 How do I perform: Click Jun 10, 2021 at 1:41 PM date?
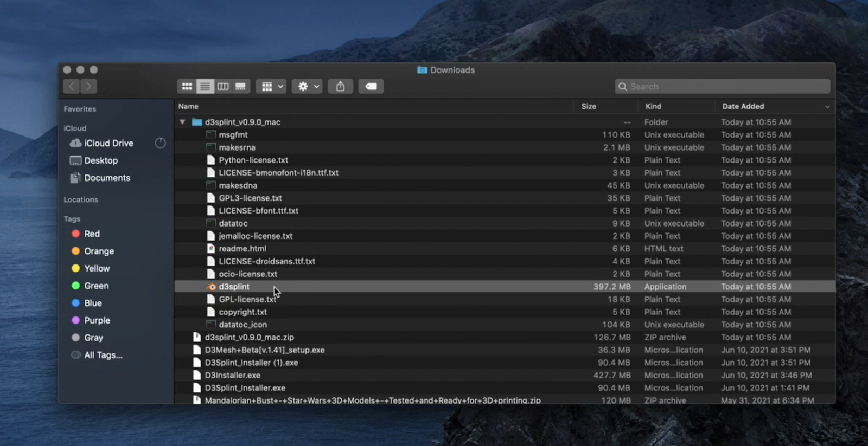(x=765, y=388)
